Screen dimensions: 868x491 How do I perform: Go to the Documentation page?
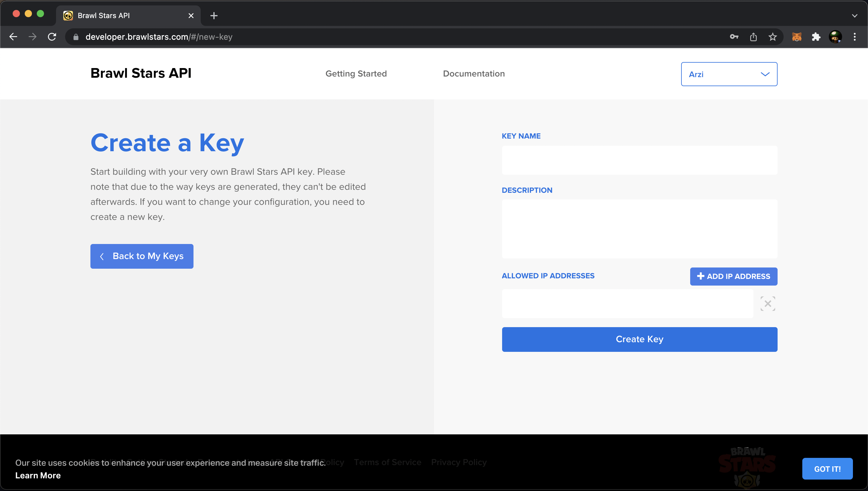[x=474, y=73]
